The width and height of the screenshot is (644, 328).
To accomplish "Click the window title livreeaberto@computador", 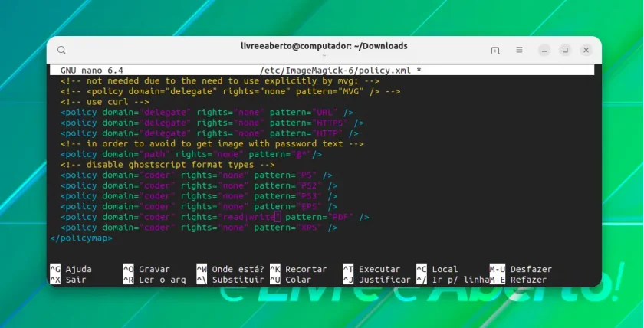I will point(324,46).
